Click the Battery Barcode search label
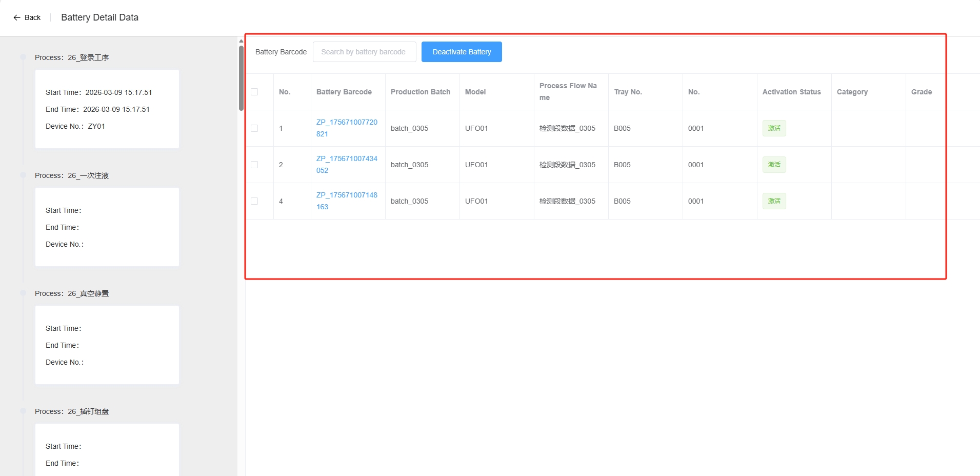 coord(281,52)
